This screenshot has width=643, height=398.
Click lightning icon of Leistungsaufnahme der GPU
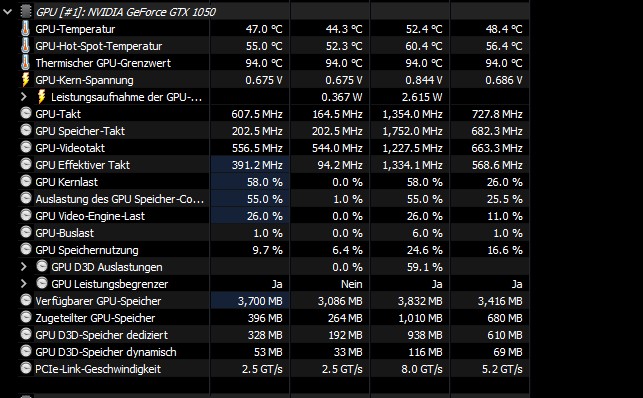pyautogui.click(x=41, y=97)
